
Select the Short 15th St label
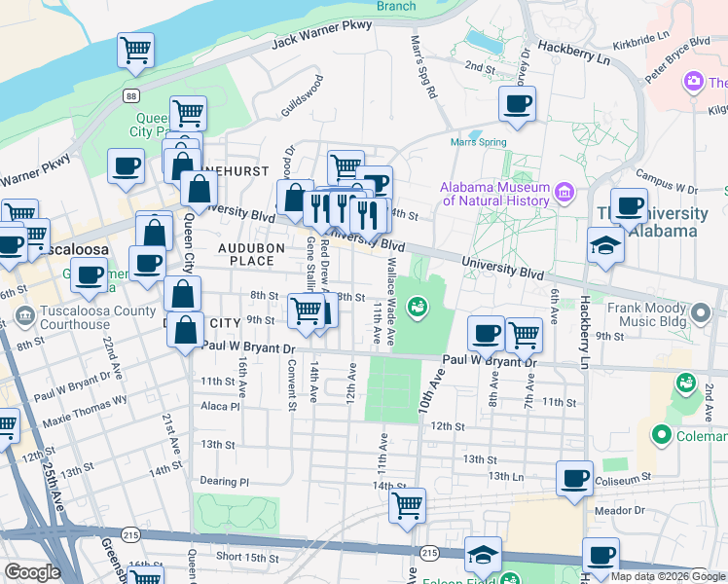pos(247,557)
